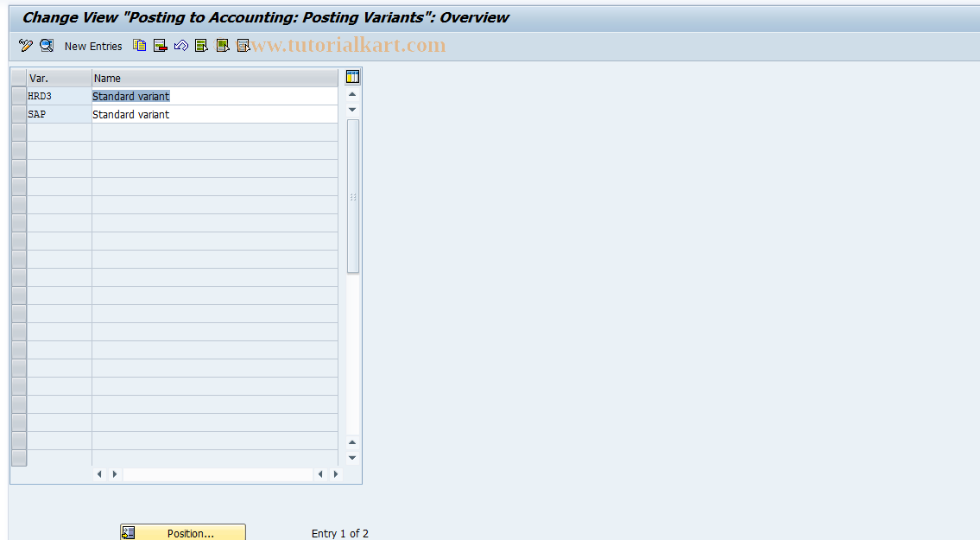
Task: Click the Select Block icon
Action: [223, 46]
